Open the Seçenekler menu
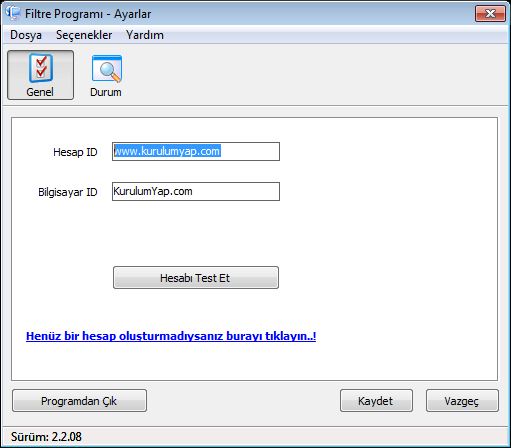The height and width of the screenshot is (448, 511). tap(84, 35)
